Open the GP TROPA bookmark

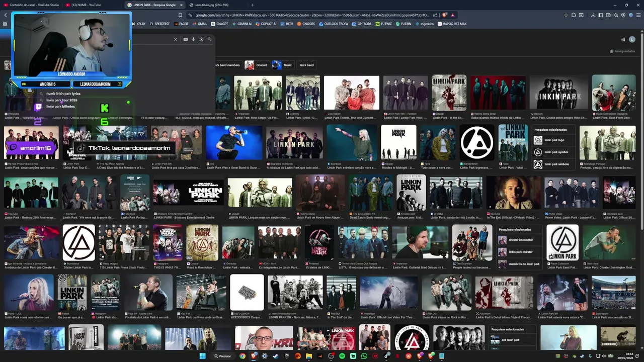click(x=362, y=24)
